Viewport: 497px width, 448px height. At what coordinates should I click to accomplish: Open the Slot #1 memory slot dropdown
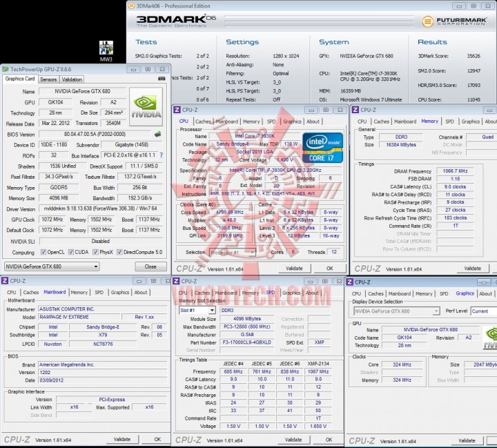click(x=197, y=310)
